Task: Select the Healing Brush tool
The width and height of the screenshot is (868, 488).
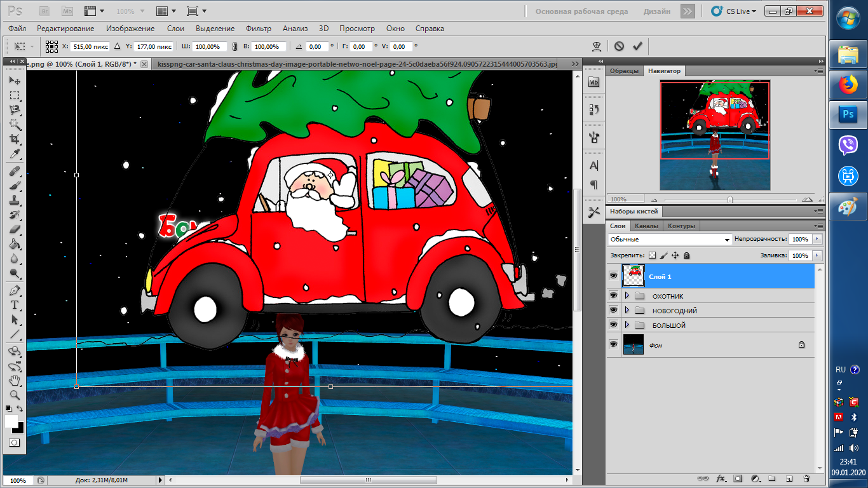Action: pos(14,172)
